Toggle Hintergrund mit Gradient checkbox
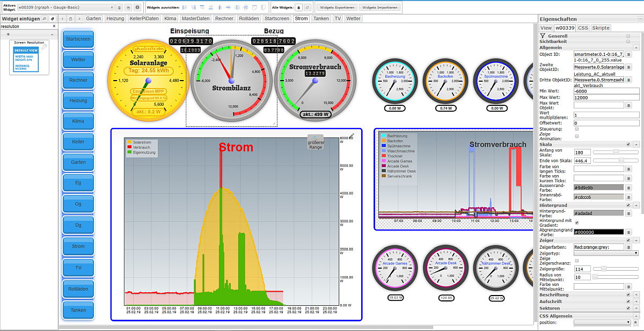Screen dimensions: 644x331 tap(576, 222)
